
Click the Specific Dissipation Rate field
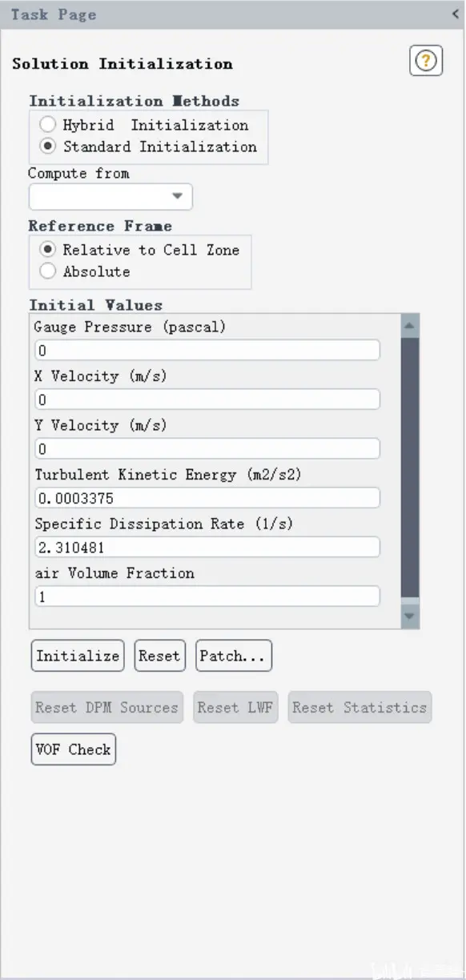(x=207, y=547)
